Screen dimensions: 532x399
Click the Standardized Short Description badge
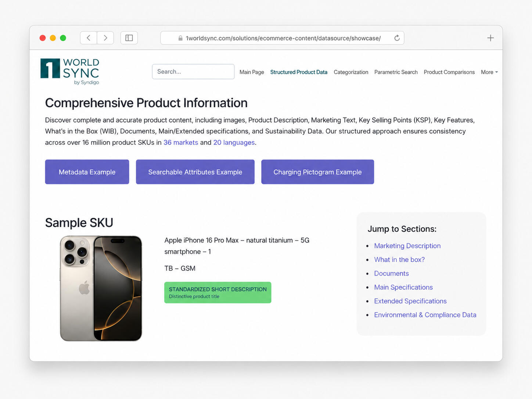[x=218, y=292]
